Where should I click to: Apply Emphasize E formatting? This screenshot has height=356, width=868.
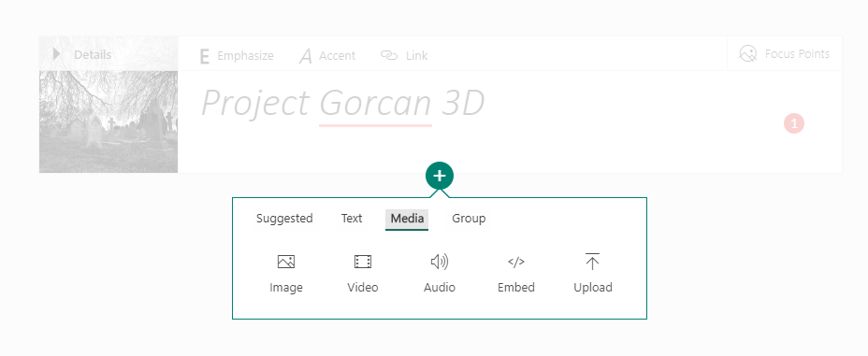(x=204, y=56)
